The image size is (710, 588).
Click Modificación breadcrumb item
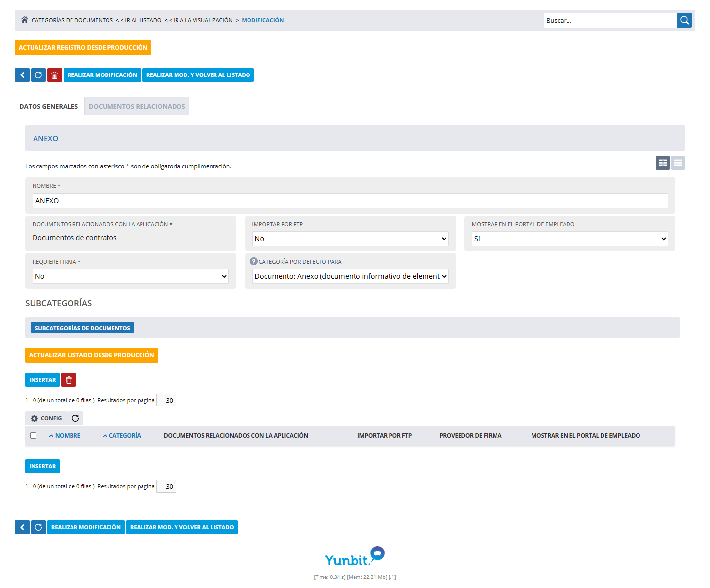click(263, 20)
